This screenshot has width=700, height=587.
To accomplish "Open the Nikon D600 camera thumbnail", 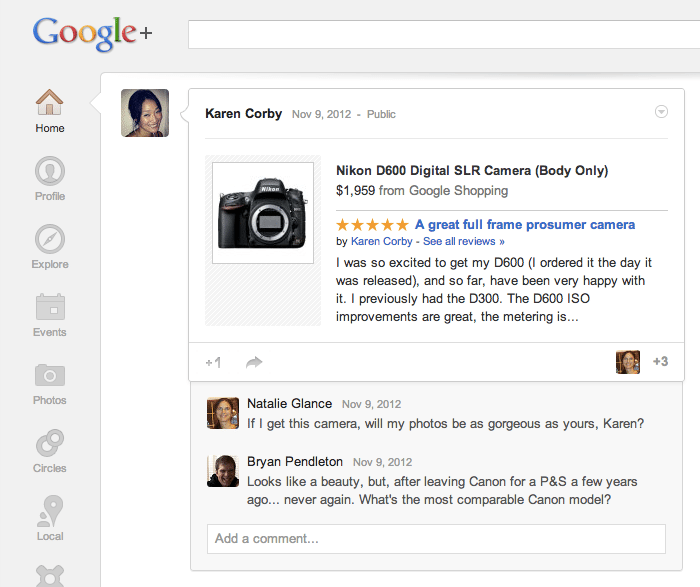I will tap(263, 213).
